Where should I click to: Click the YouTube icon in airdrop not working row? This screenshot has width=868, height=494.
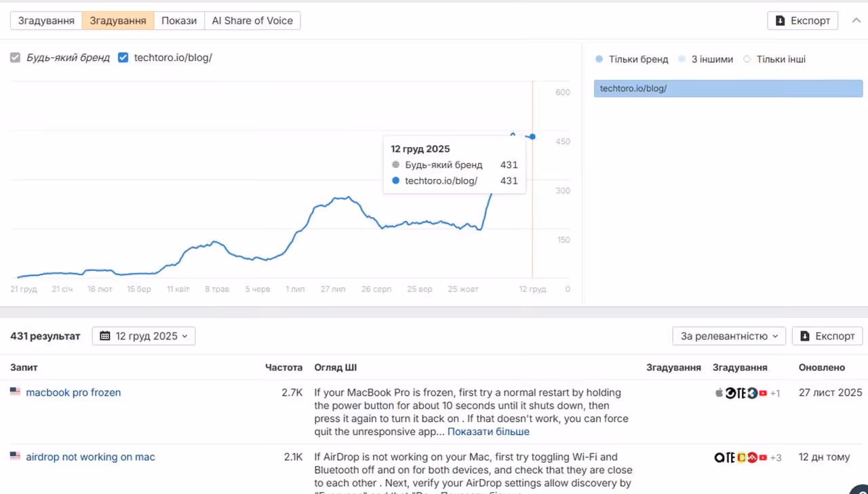pos(763,457)
